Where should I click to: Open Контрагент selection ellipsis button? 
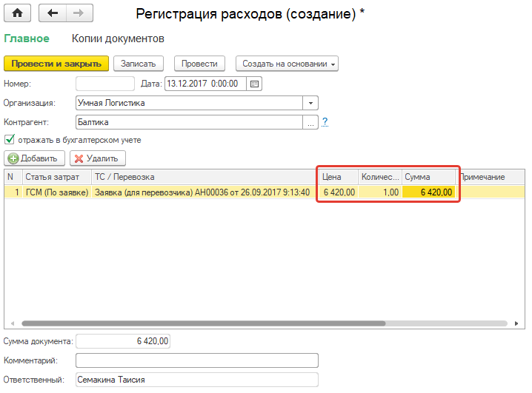[310, 122]
